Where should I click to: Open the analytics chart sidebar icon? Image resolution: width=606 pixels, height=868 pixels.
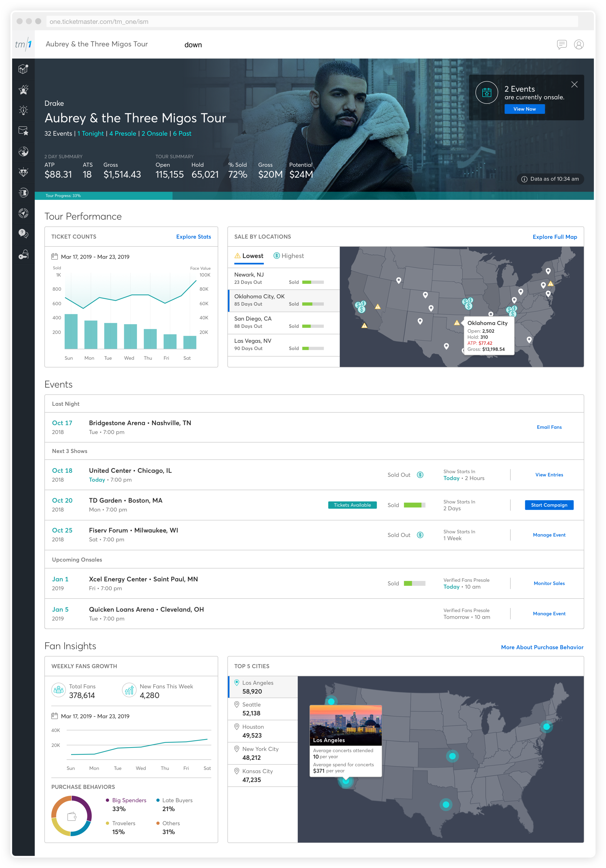pos(24,69)
